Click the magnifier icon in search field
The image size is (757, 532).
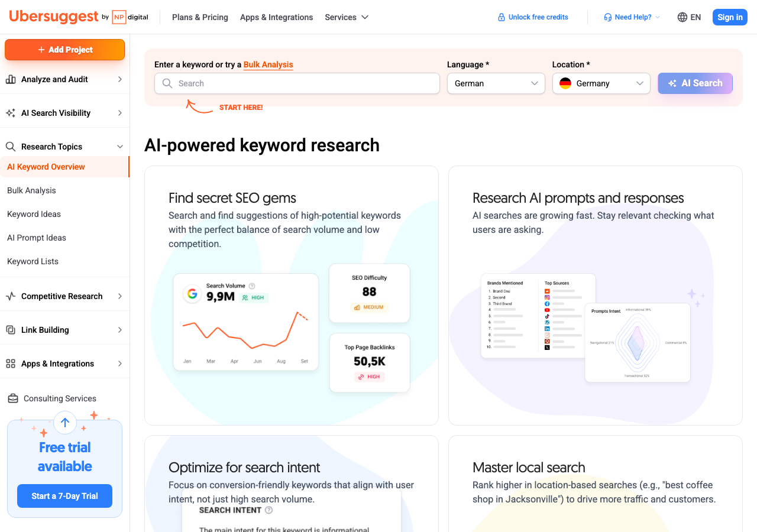(x=167, y=83)
